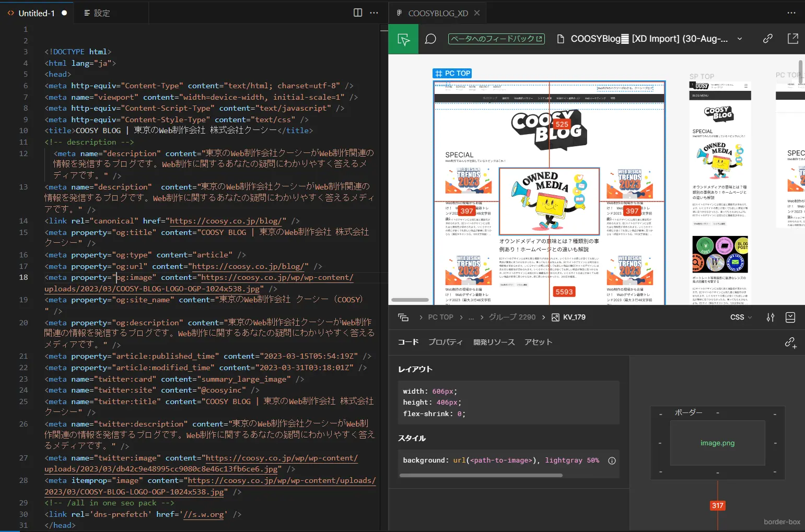Image resolution: width=805 pixels, height=532 pixels.
Task: Click the layers stack icon
Action: [403, 317]
